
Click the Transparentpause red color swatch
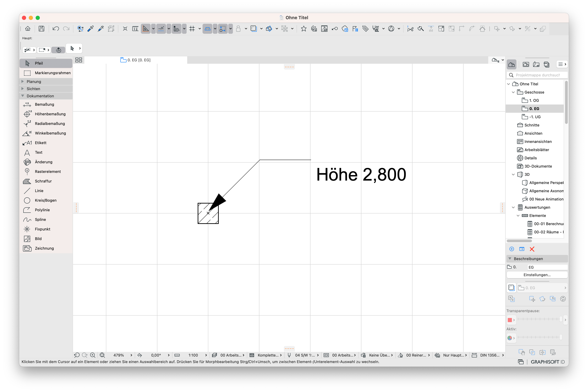(510, 320)
